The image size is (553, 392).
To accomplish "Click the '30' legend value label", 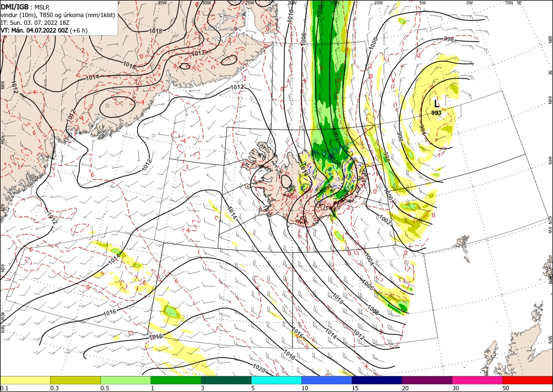I will 456,388.
